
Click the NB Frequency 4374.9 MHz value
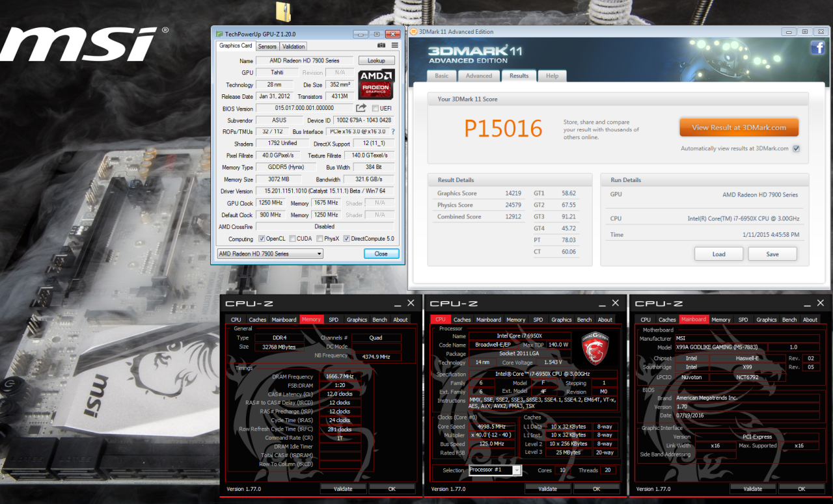click(x=376, y=356)
